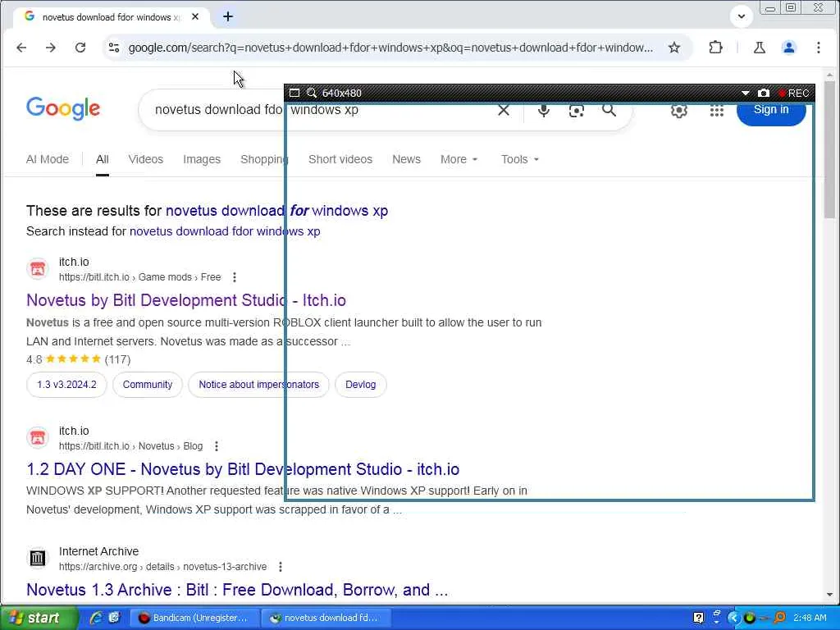
Task: Expand the More search filters dropdown
Action: coord(459,159)
